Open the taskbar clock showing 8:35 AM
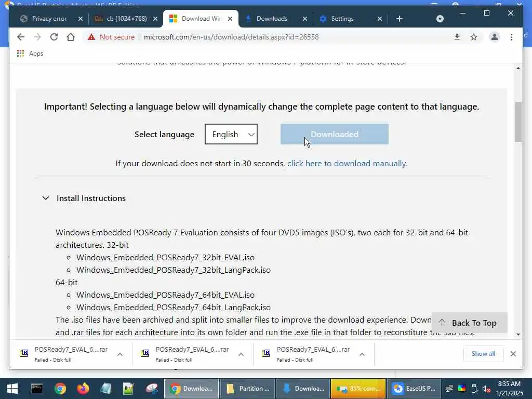Screen dimensions: 532x399 (x=509, y=389)
